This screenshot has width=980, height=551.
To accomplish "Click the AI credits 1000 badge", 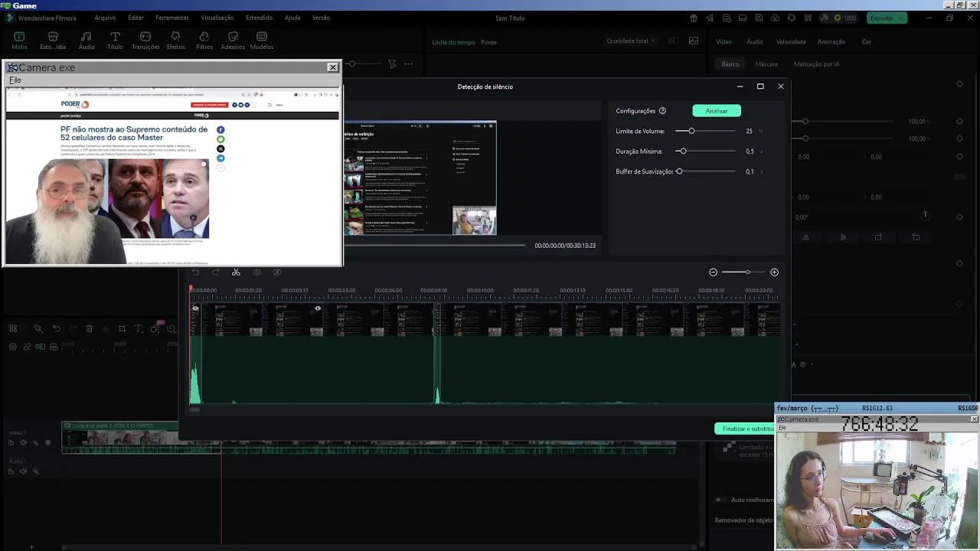I will pos(845,18).
